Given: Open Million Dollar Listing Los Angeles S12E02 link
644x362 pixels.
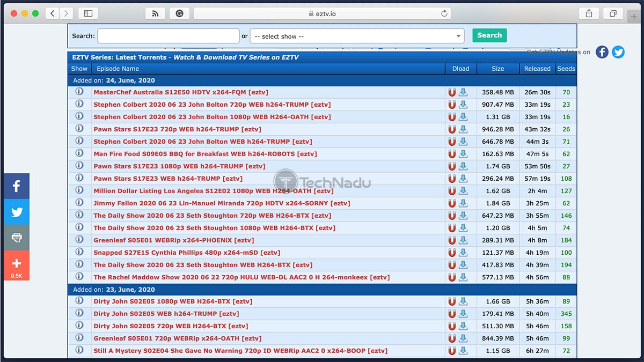Looking at the screenshot, I should [x=214, y=191].
